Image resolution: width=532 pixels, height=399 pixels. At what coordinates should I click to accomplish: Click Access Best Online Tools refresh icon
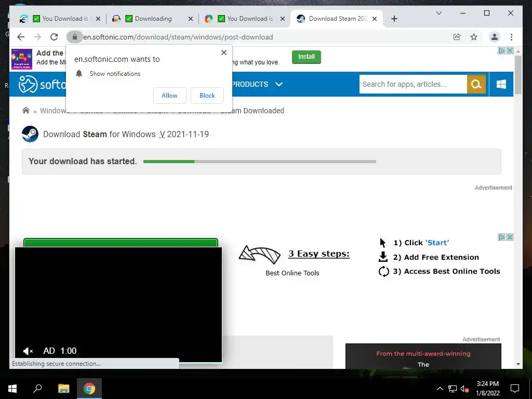pyautogui.click(x=384, y=271)
